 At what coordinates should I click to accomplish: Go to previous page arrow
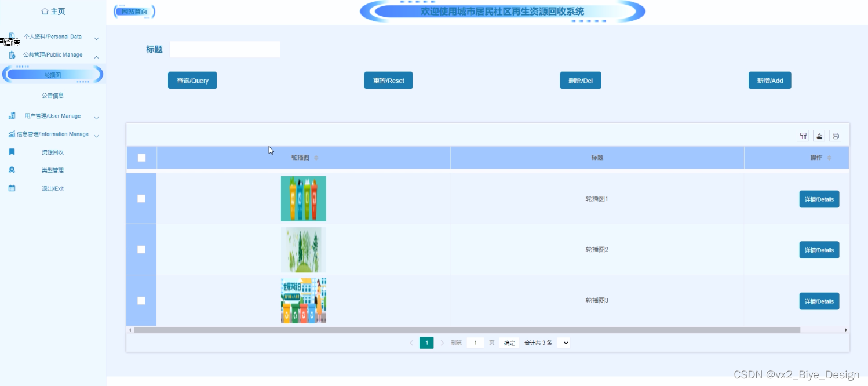[x=411, y=343]
